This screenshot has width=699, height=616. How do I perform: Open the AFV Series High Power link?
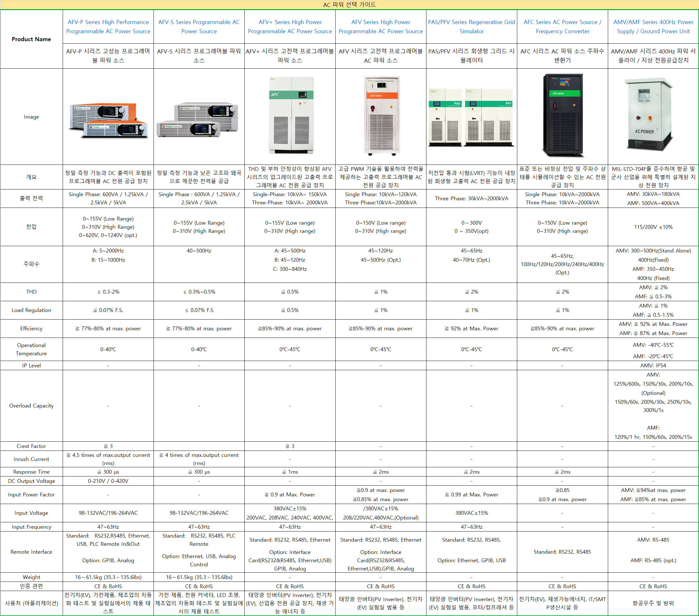point(381,27)
